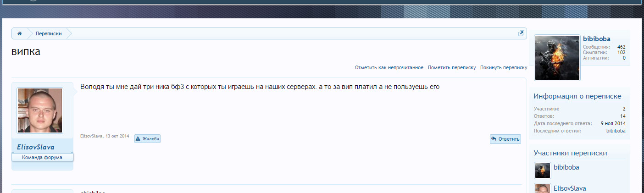Open the 13 окт 2014 post permalink
The width and height of the screenshot is (644, 193).
coord(117,136)
